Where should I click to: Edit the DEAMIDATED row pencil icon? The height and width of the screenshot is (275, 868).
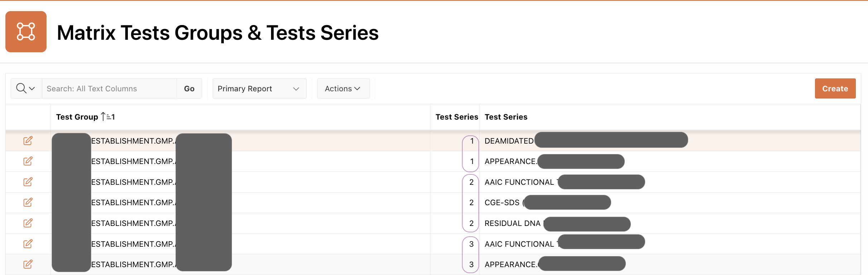pos(28,141)
